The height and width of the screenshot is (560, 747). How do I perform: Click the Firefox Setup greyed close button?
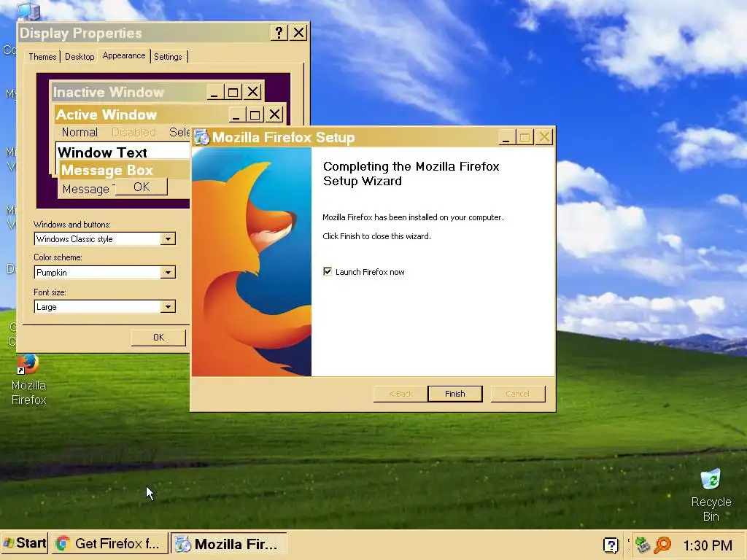[544, 138]
